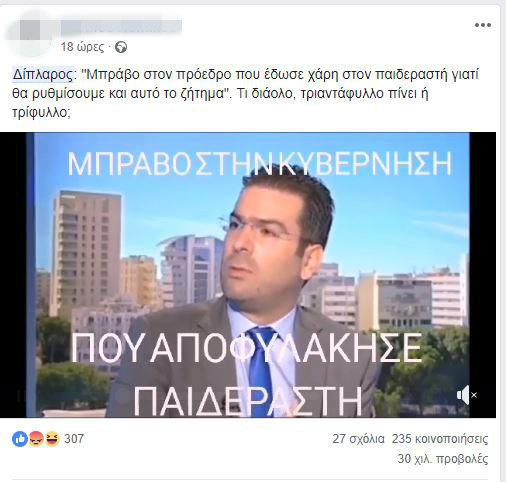Click the 'ΠΟΥ ΑΠΟΦΥΛΑΚΗΣΕ' video overlay text
This screenshot has height=482, width=506.
click(247, 348)
